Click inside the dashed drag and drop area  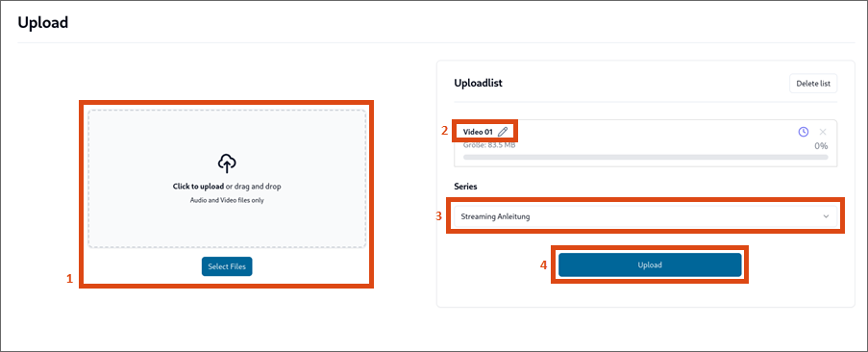[x=227, y=178]
